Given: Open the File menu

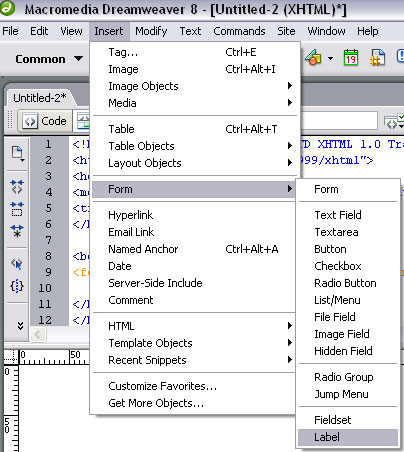Looking at the screenshot, I should (10, 31).
